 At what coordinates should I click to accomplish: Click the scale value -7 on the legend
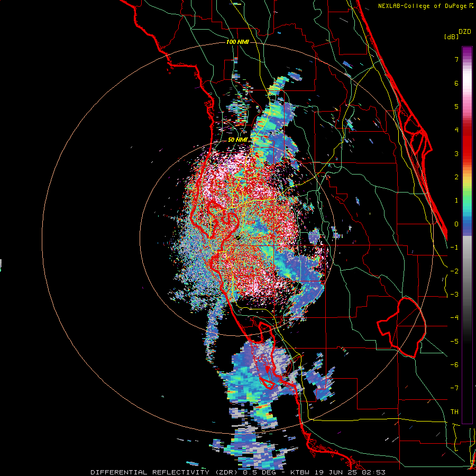click(x=454, y=388)
